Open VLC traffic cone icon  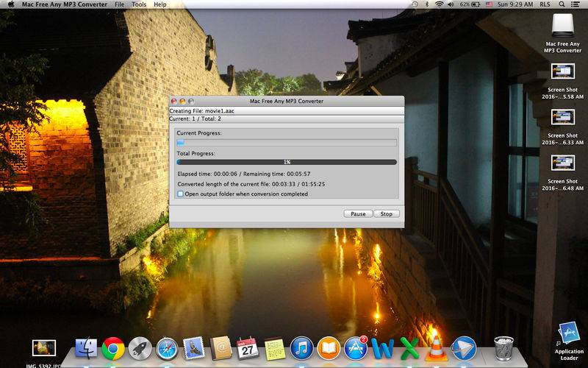pyautogui.click(x=437, y=348)
